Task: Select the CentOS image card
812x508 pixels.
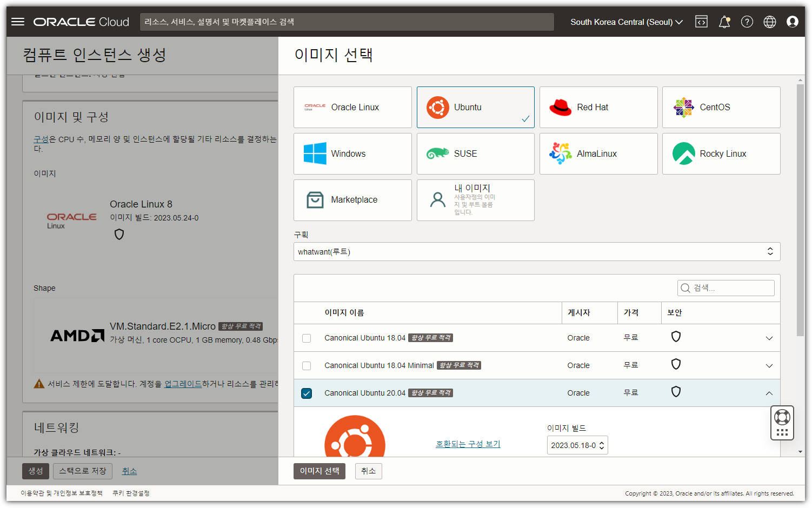Action: coord(721,107)
